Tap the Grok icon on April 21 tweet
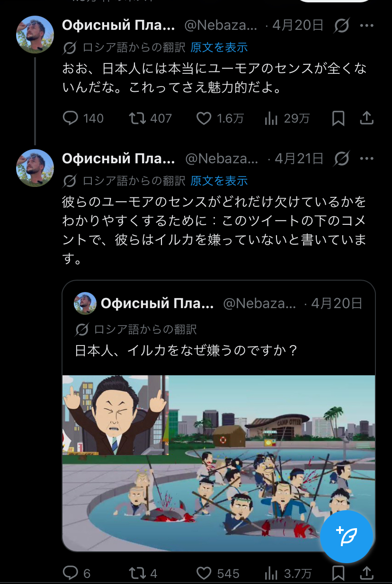The width and height of the screenshot is (392, 584). 341,159
